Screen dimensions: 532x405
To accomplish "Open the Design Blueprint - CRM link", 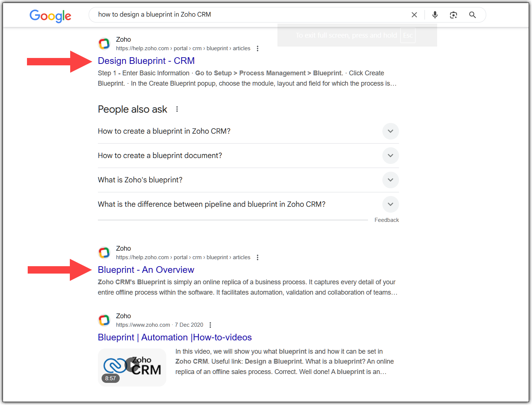I will 146,61.
